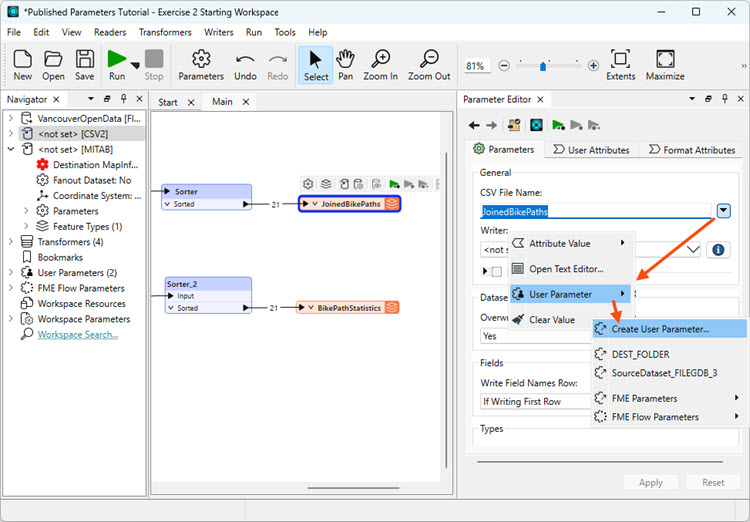Click the Apply button in Parameter Editor
Viewport: 750px width, 522px height.
pyautogui.click(x=651, y=482)
